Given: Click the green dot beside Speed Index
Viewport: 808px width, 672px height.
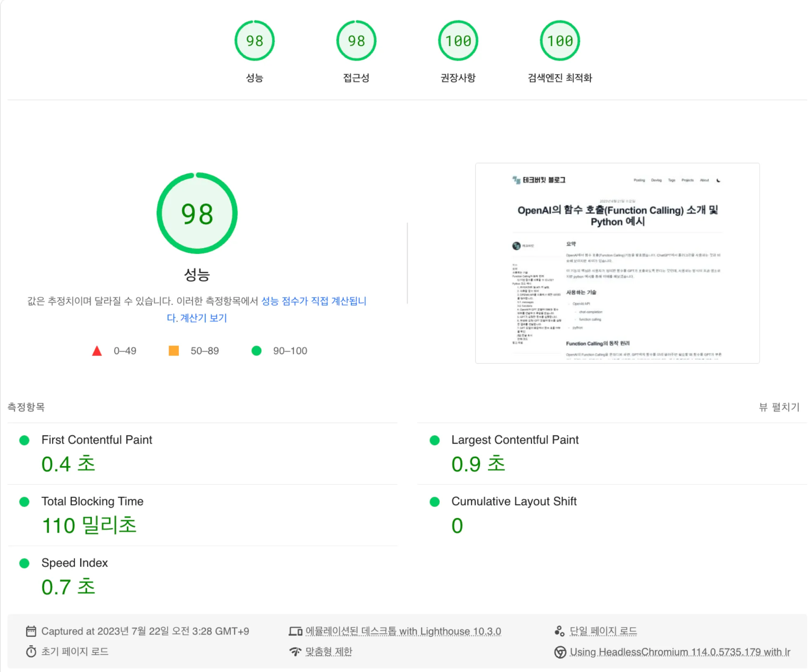Looking at the screenshot, I should pos(24,563).
